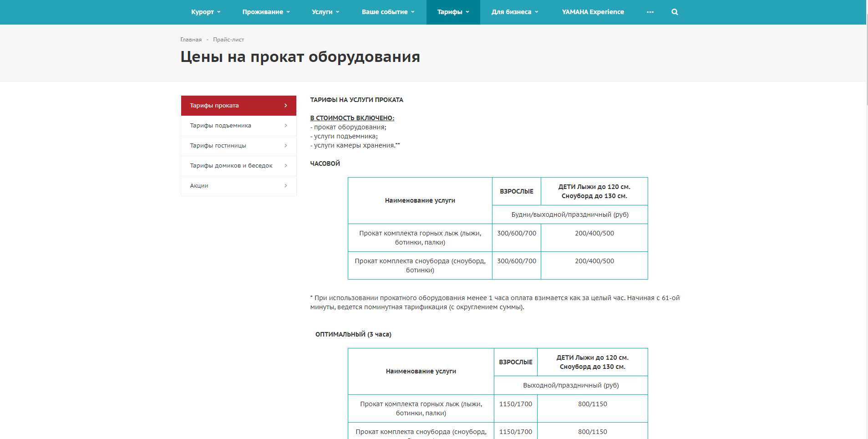Expand the Для бизнеса dropdown menu
The image size is (868, 439).
click(x=514, y=12)
